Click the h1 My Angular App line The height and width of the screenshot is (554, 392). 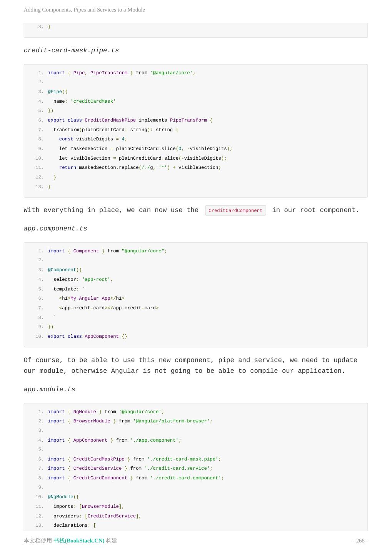tap(92, 298)
